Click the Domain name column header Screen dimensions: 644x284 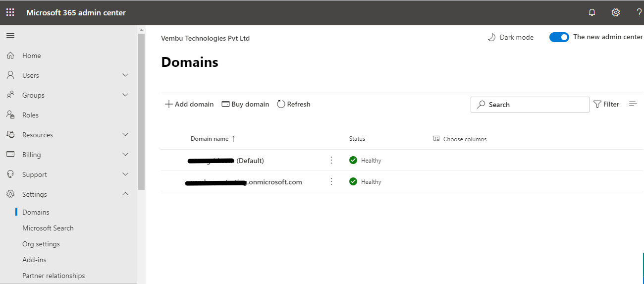click(210, 139)
